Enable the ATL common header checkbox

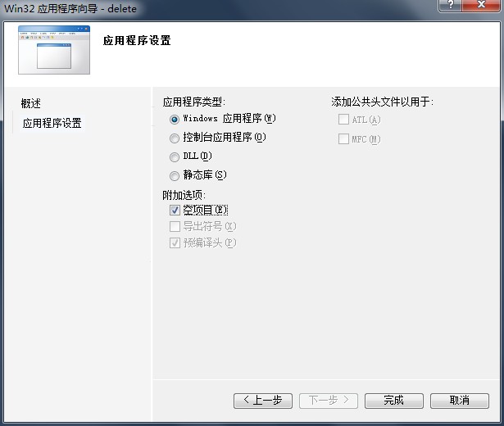click(x=343, y=119)
